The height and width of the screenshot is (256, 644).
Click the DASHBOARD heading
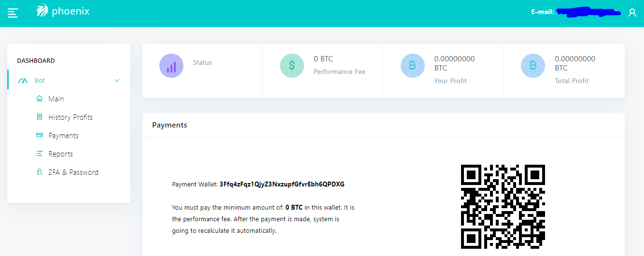(x=36, y=60)
